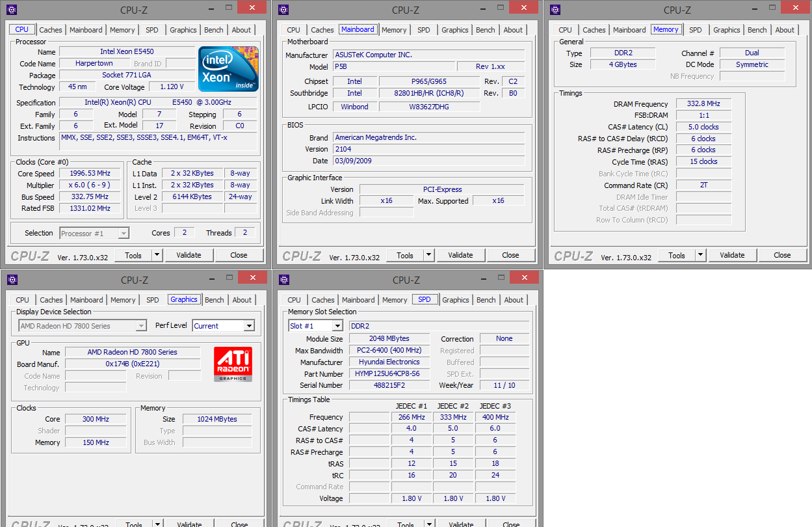Viewport: 812px width, 527px height.
Task: Open the About tab in the Mainboard window
Action: tap(513, 30)
